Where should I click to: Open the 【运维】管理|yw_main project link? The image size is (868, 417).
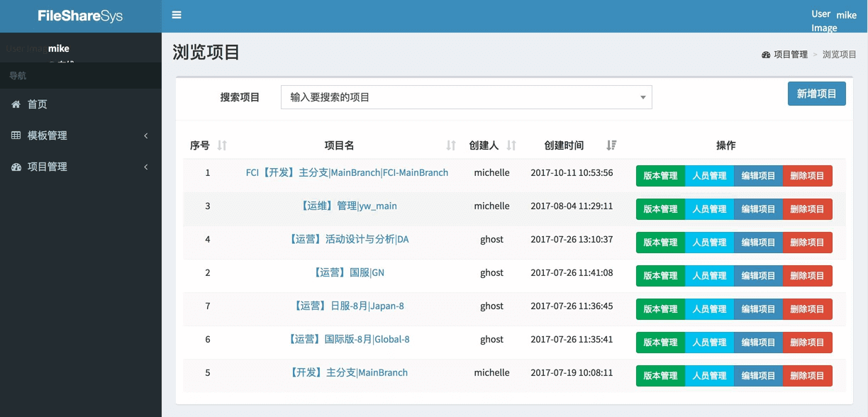point(347,206)
